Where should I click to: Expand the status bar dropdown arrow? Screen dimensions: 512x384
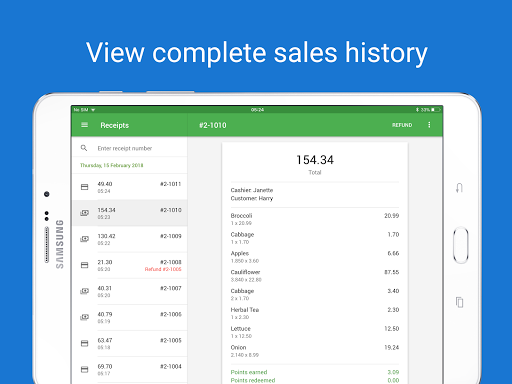[93, 110]
